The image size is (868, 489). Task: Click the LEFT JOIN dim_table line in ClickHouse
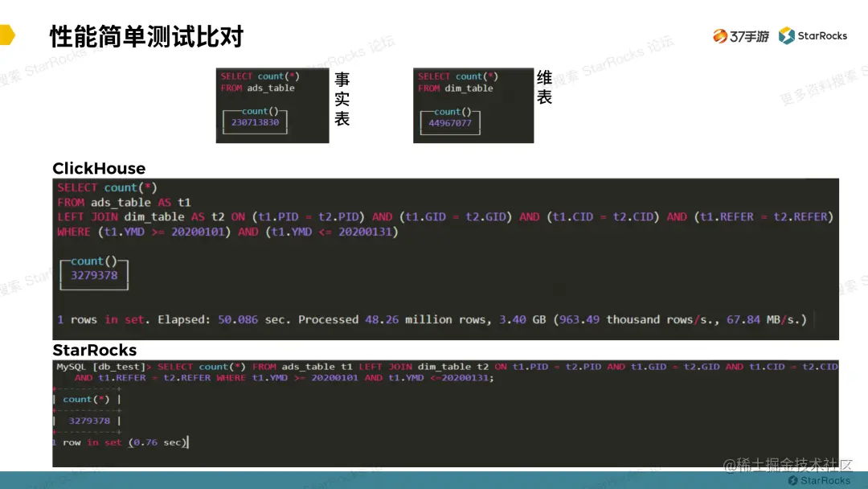coord(445,216)
